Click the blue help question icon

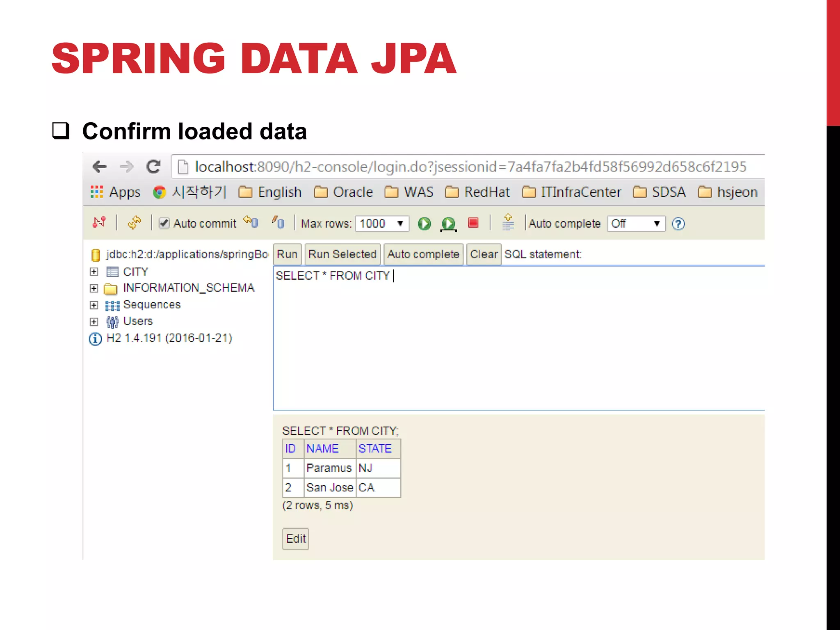(678, 224)
